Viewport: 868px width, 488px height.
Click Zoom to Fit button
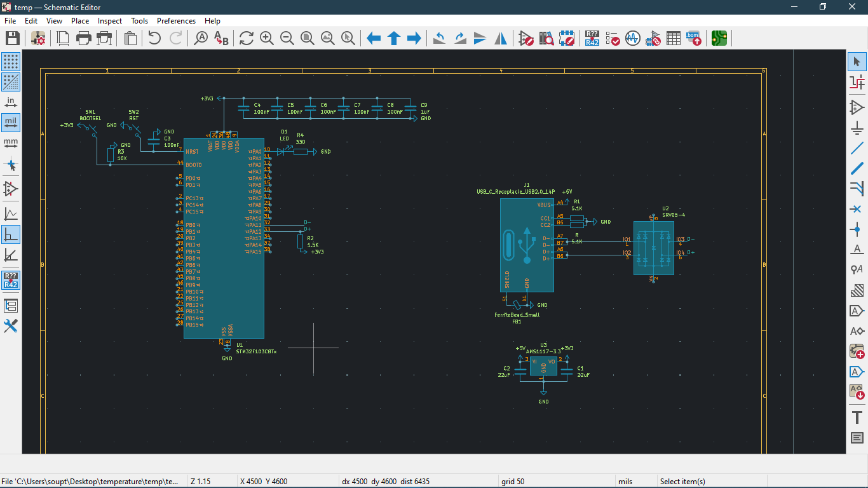tap(308, 39)
